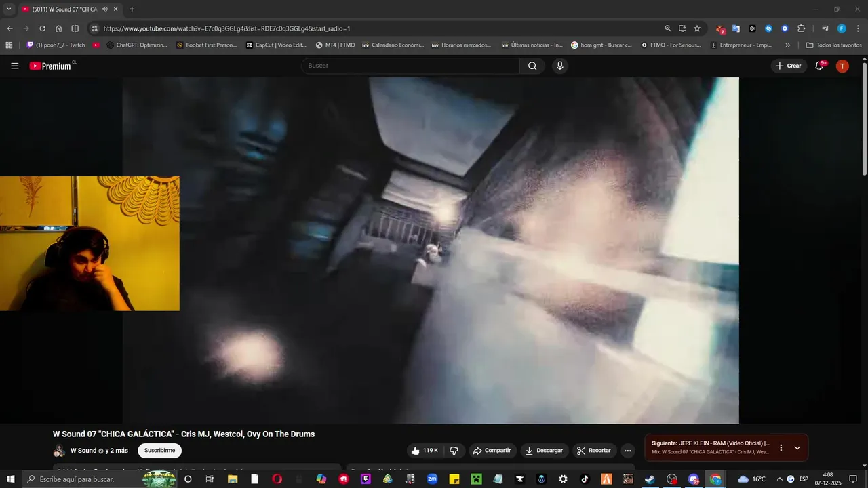Click the Chrome address bar URL
Viewport: 868px width, 488px height.
226,28
